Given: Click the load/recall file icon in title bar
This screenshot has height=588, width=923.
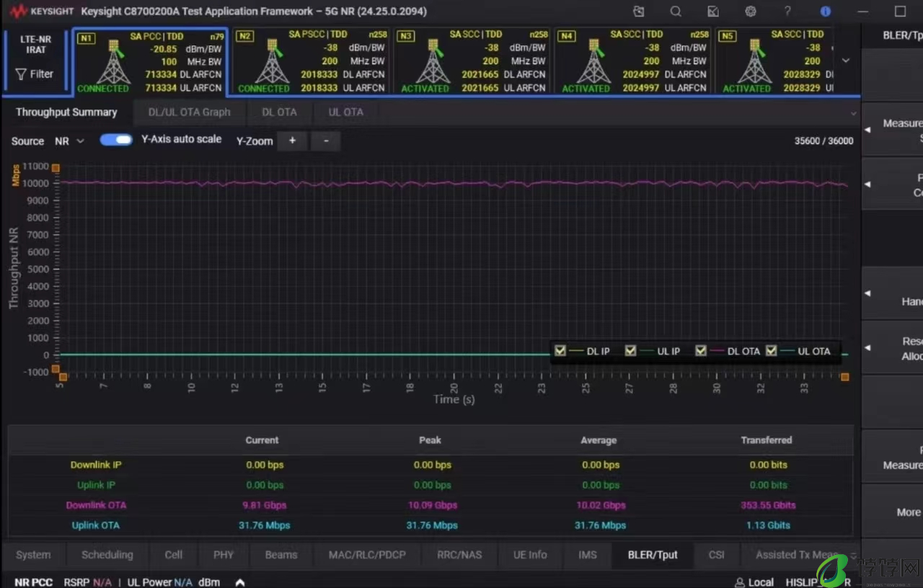Looking at the screenshot, I should tap(638, 12).
